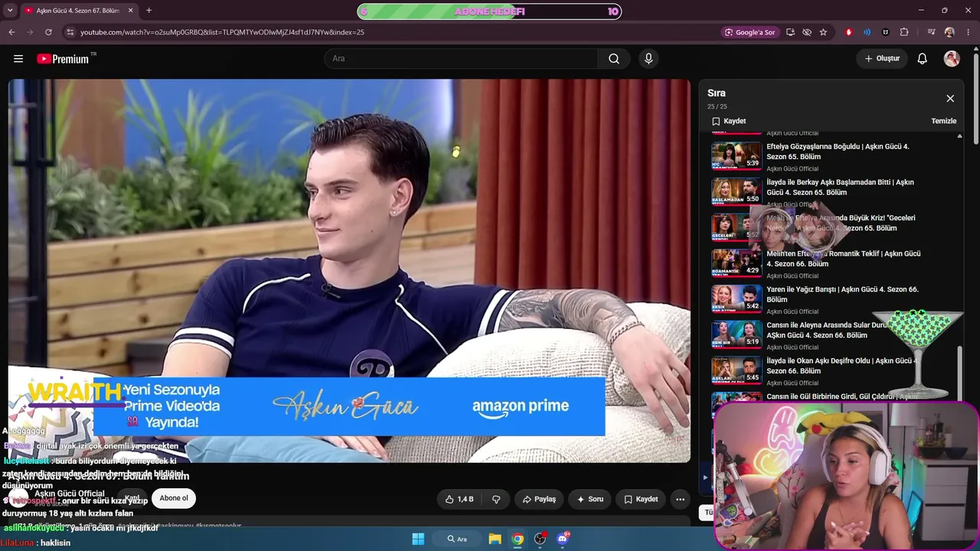Dislike the video with the thumbs-down button

496,499
